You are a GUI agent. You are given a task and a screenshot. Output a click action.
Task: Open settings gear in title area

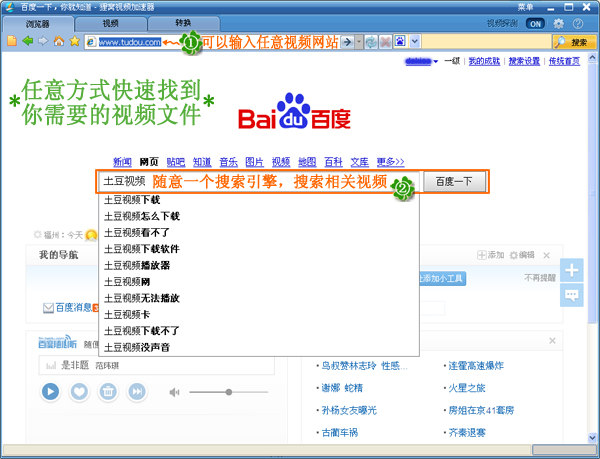pyautogui.click(x=559, y=24)
